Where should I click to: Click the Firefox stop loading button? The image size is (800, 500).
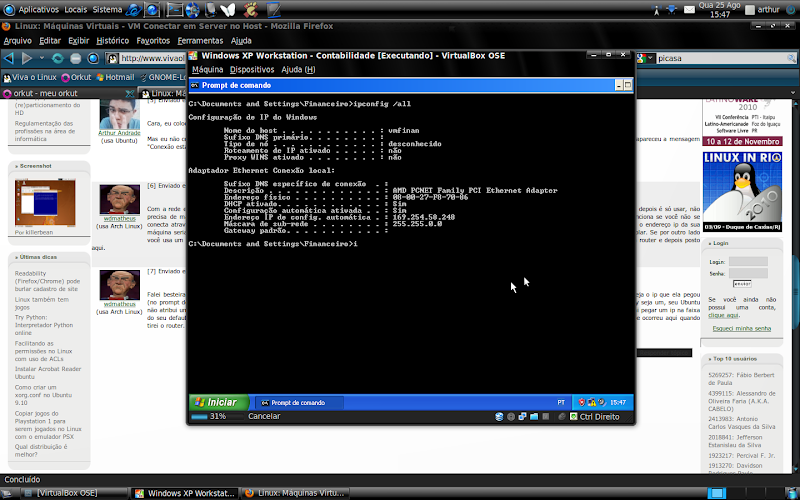pos(76,58)
